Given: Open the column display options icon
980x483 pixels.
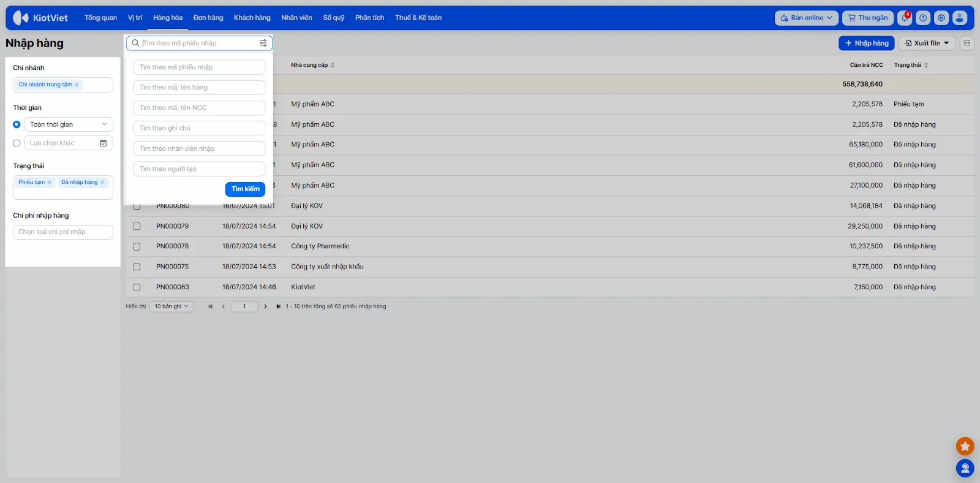Looking at the screenshot, I should pyautogui.click(x=967, y=43).
